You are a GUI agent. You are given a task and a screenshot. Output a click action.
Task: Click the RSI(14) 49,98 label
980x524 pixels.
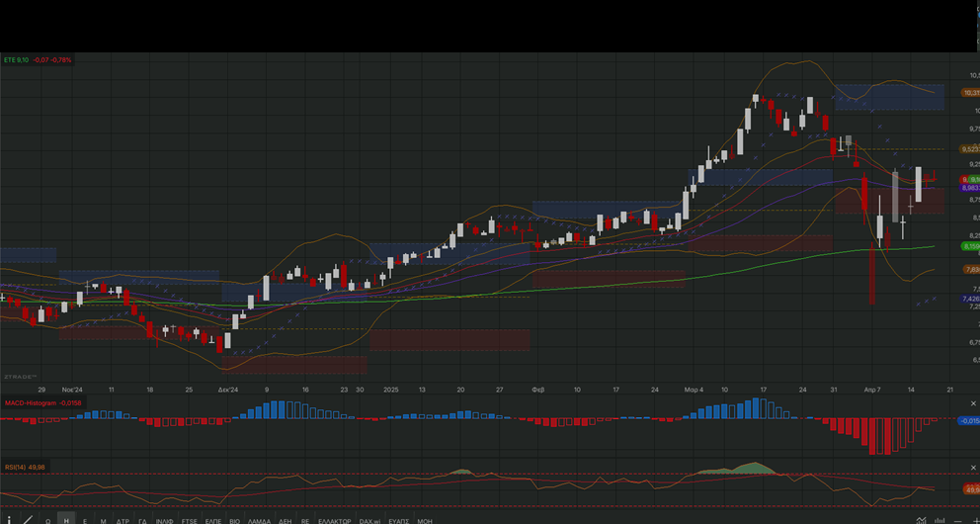tap(25, 467)
